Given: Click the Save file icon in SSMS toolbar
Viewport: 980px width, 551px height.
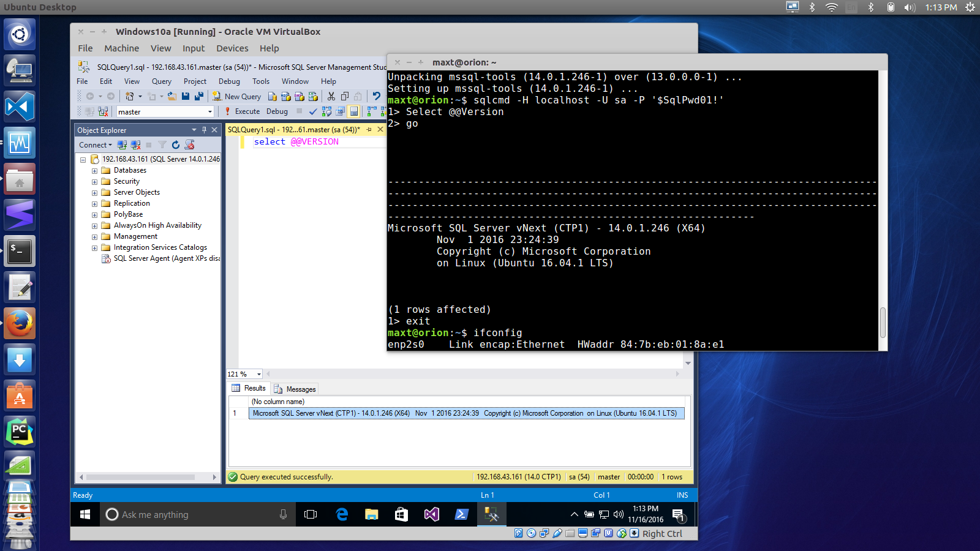Looking at the screenshot, I should click(186, 96).
